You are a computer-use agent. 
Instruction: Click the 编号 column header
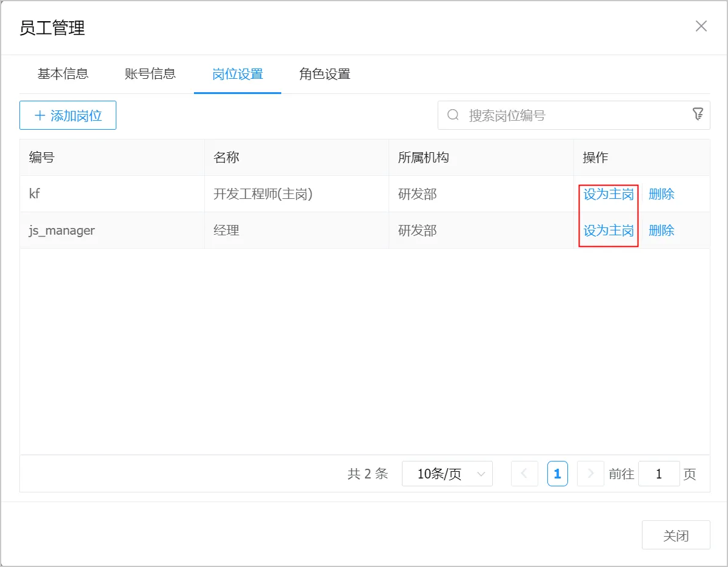(42, 158)
